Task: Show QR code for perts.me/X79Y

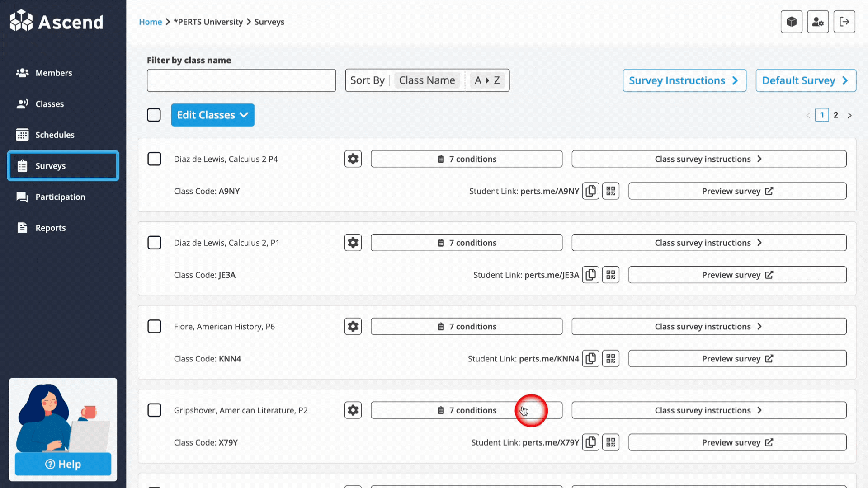Action: click(611, 442)
